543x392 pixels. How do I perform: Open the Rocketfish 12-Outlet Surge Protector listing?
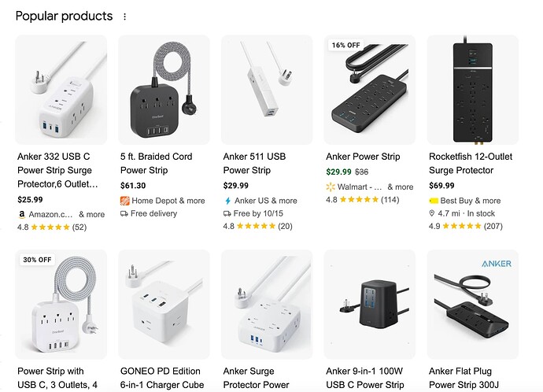[x=471, y=163]
